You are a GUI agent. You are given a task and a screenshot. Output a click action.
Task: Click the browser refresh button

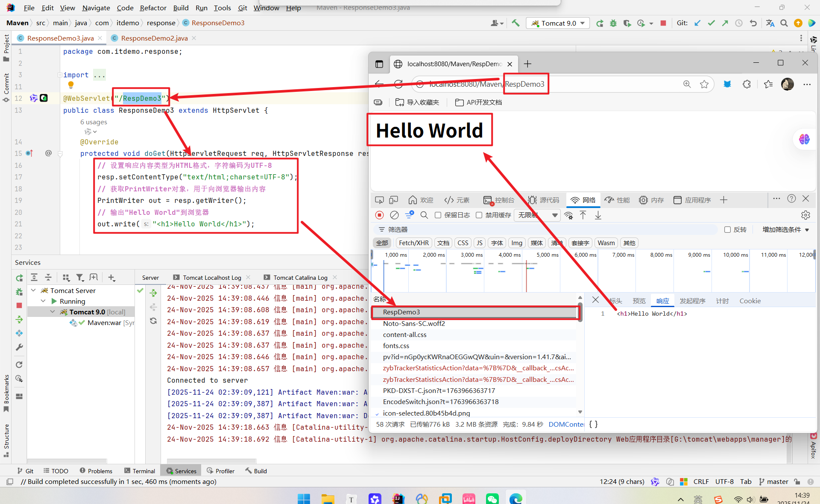pos(398,84)
